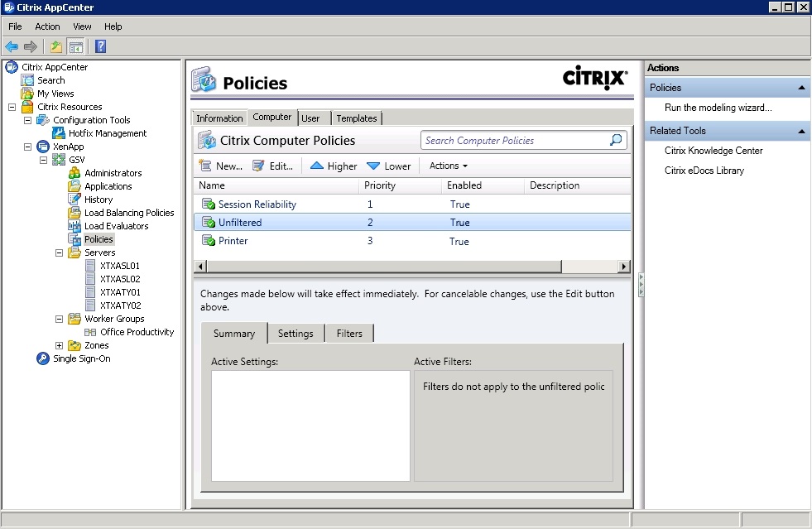
Task: Sort policies by the Name column header
Action: coord(276,185)
